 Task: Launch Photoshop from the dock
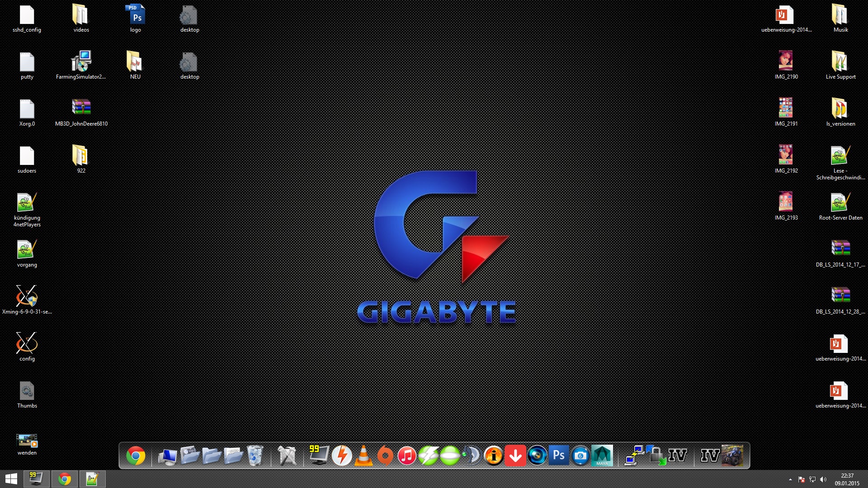[x=559, y=455]
